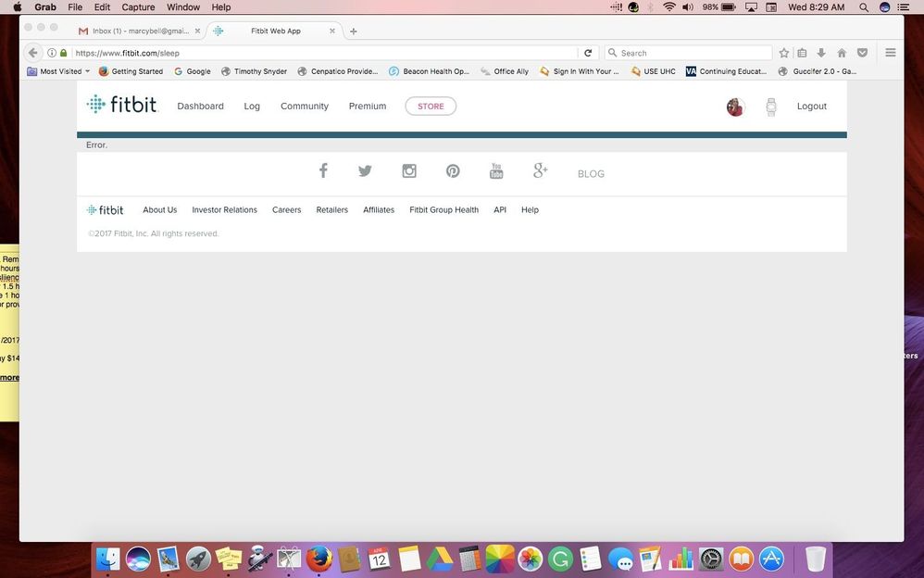Open the user profile avatar menu

pyautogui.click(x=735, y=107)
